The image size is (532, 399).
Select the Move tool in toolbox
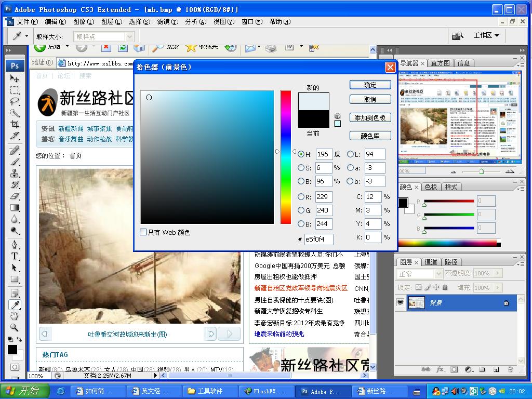(x=15, y=78)
